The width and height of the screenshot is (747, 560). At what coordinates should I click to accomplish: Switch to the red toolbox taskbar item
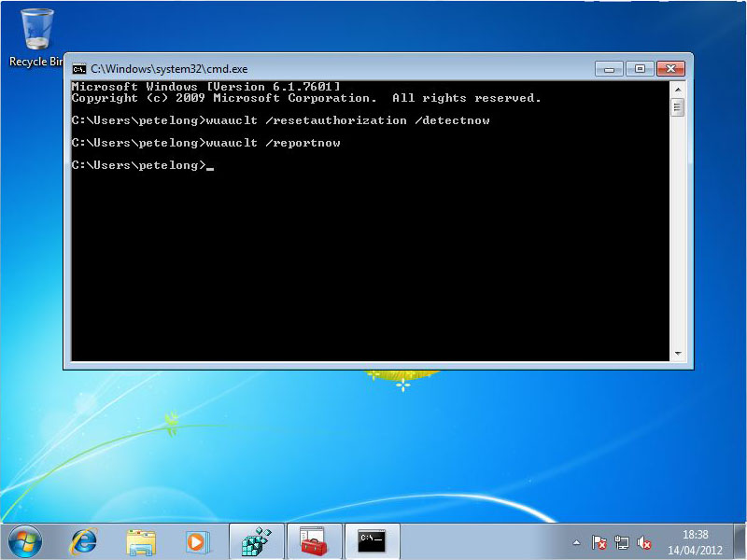(314, 541)
